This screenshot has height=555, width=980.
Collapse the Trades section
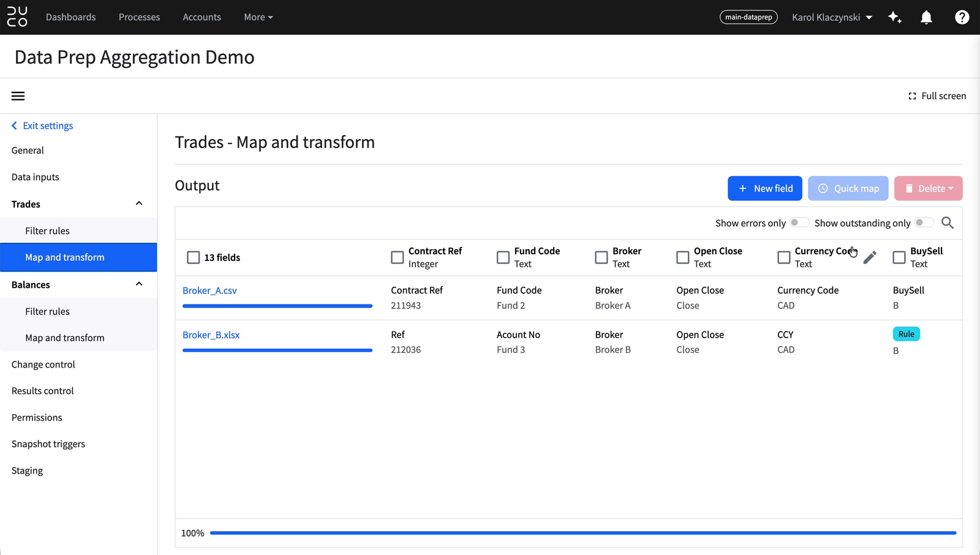[139, 203]
